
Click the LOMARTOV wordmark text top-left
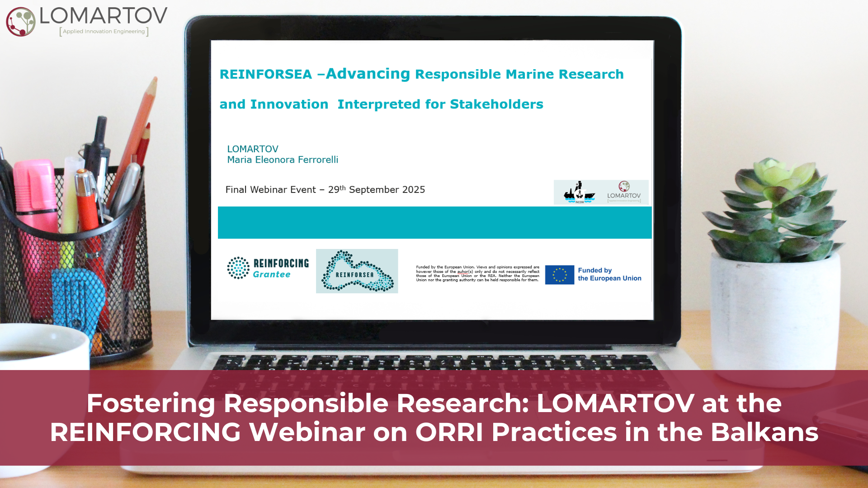pos(104,16)
